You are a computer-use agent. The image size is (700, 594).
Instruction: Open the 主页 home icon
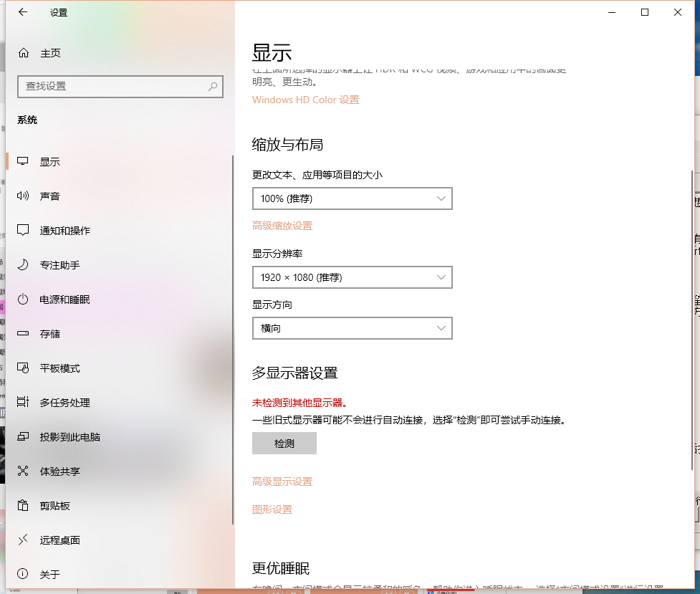pos(24,53)
